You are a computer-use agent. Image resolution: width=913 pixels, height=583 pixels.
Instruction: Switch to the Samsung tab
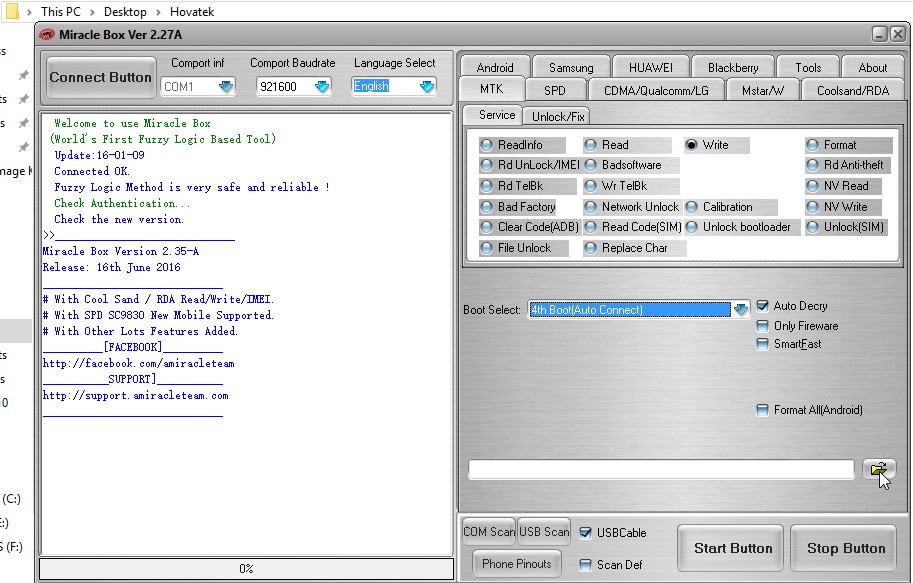pyautogui.click(x=571, y=68)
